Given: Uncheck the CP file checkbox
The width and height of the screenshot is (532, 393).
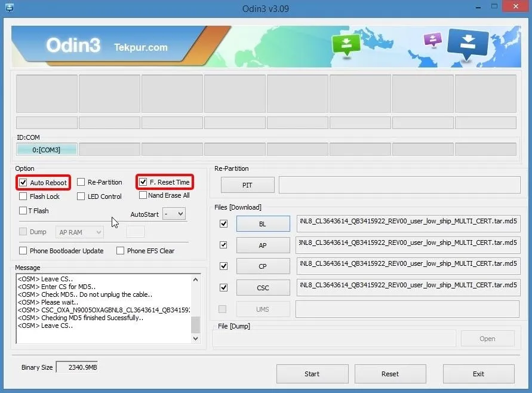Looking at the screenshot, I should point(223,266).
